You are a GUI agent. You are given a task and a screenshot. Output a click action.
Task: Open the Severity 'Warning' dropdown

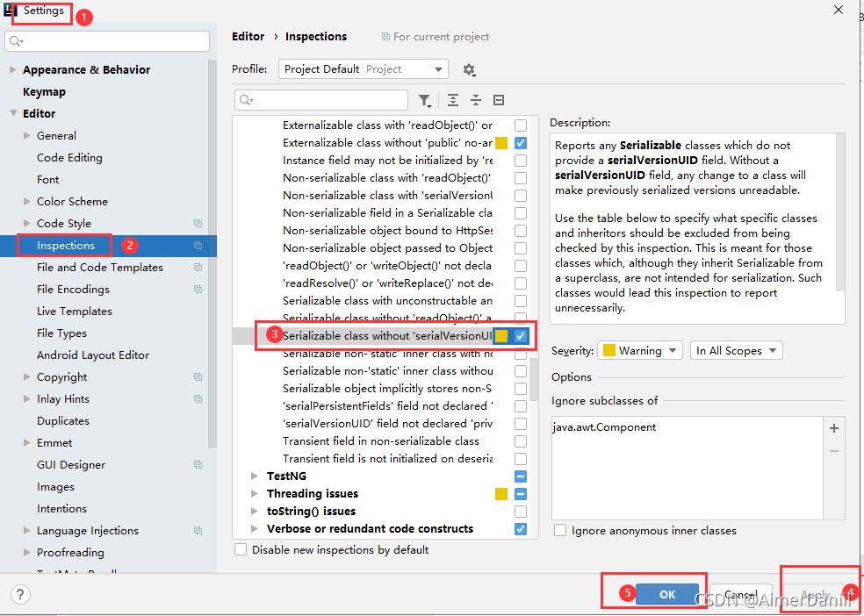[640, 351]
